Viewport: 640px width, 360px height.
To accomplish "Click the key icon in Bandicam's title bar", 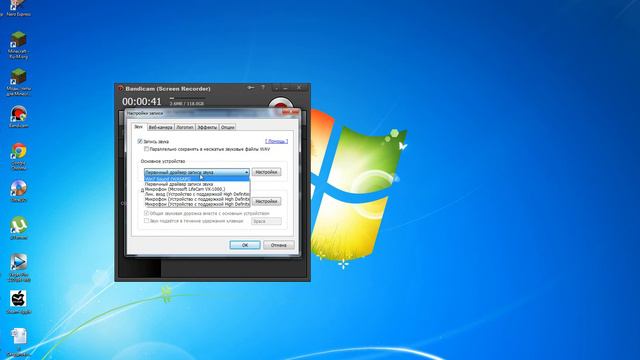I will 251,88.
